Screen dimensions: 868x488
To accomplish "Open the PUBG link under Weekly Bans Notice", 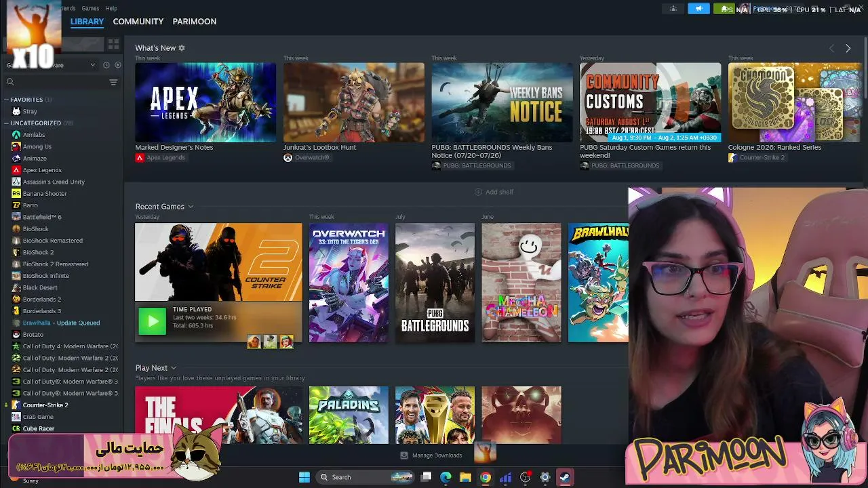I will coord(471,165).
